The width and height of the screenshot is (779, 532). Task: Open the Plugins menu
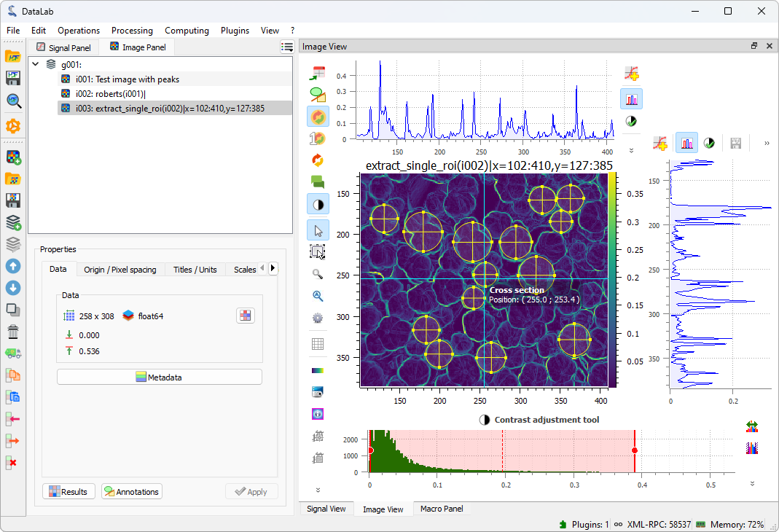click(235, 31)
